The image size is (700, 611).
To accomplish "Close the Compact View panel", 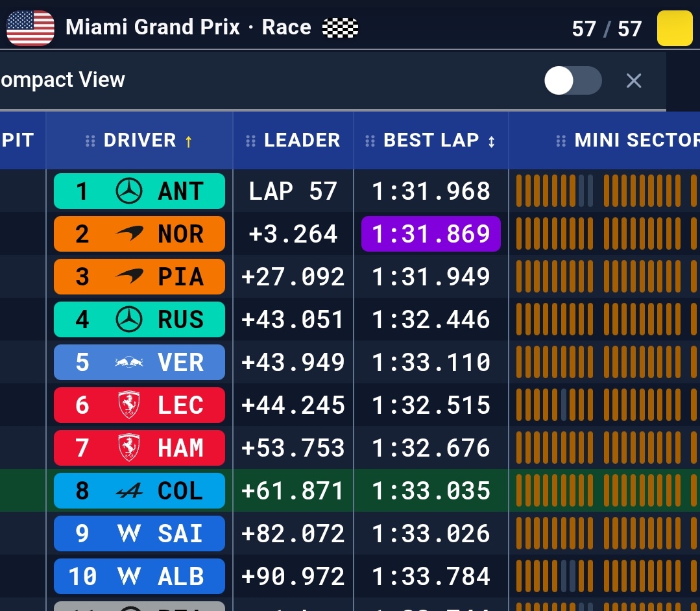I will coord(633,81).
